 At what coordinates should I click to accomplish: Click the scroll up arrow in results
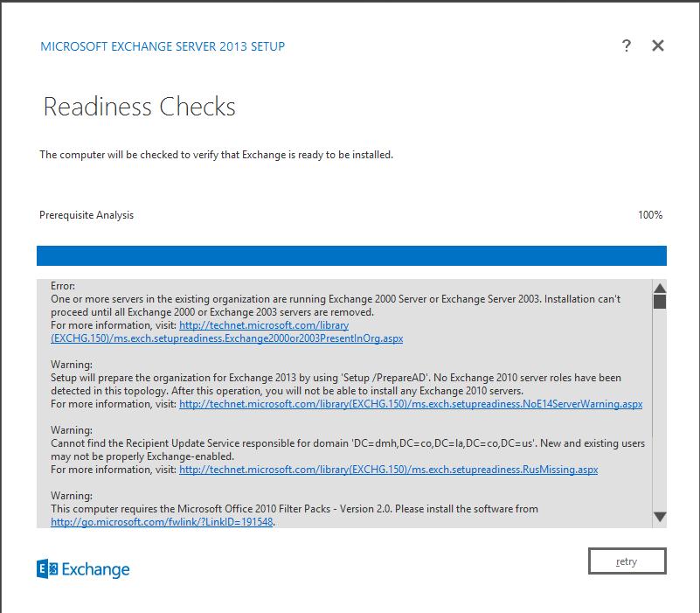[660, 288]
